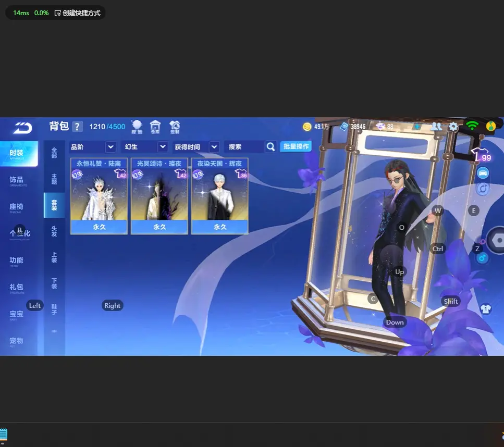Click the 38946 ticket amount
The image size is (504, 447).
tap(358, 127)
